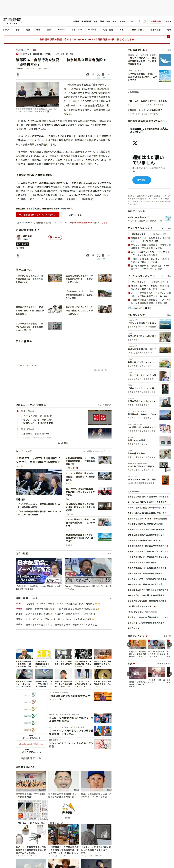174x868 pixels.
Task: Open もっと見る beside 注目の連載記事
Action: 166,50
